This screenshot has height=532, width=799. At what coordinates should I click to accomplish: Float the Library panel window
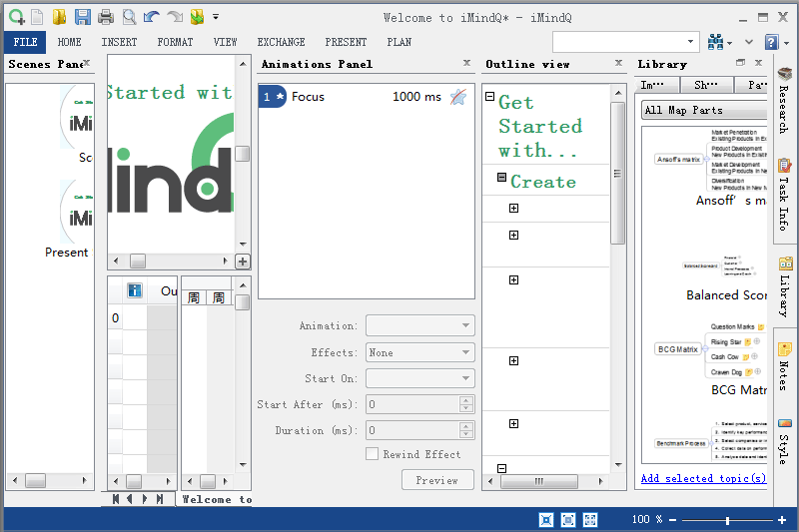(740, 63)
